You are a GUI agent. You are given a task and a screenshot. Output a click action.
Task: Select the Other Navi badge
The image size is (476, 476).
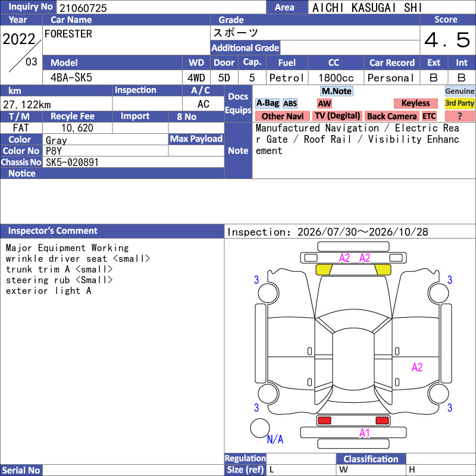(x=282, y=116)
